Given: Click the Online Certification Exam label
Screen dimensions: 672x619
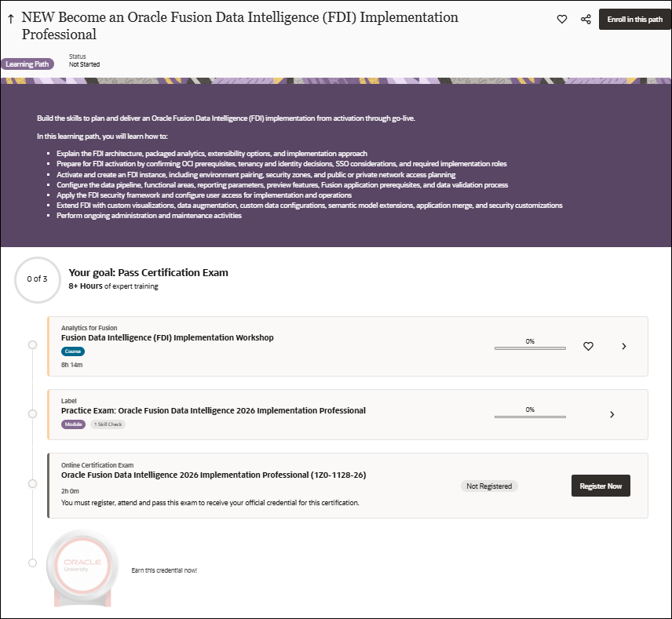Looking at the screenshot, I should 97,464.
